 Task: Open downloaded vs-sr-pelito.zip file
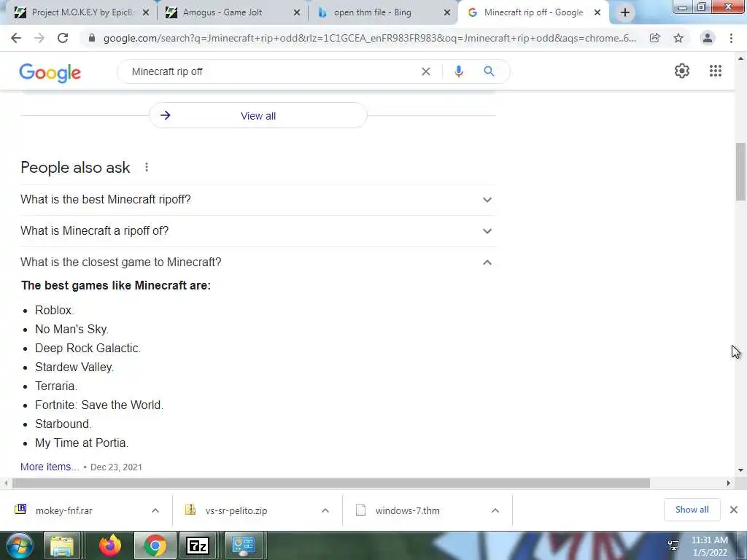click(x=236, y=510)
